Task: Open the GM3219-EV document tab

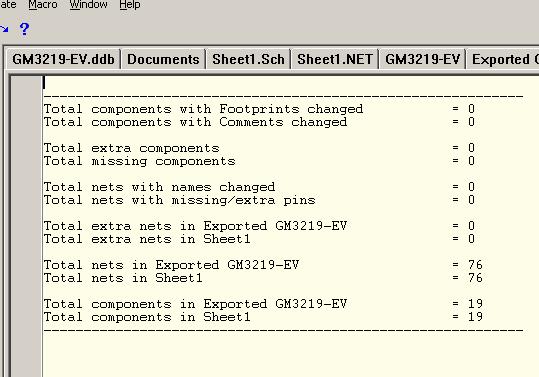Action: 422,59
